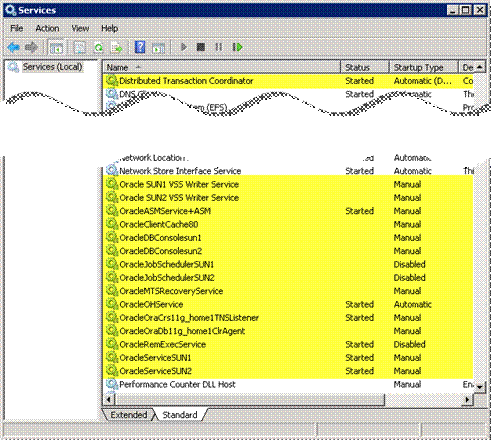Click the horizontal scrollbar right arrow
This screenshot has height=440, width=491.
467,399
